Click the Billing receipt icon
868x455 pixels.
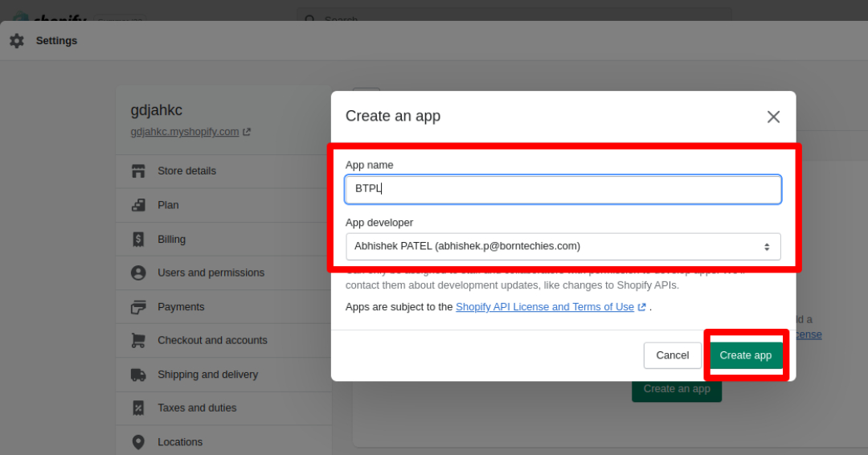[x=138, y=239]
